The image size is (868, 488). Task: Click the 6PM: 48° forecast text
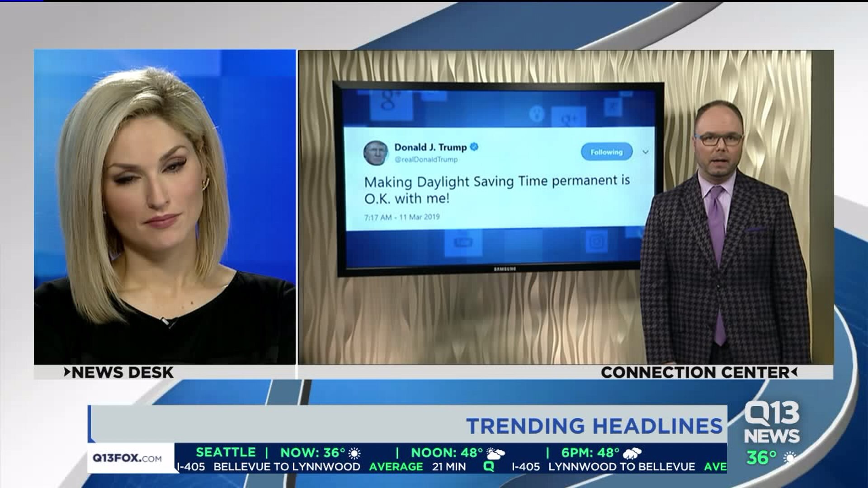click(590, 452)
